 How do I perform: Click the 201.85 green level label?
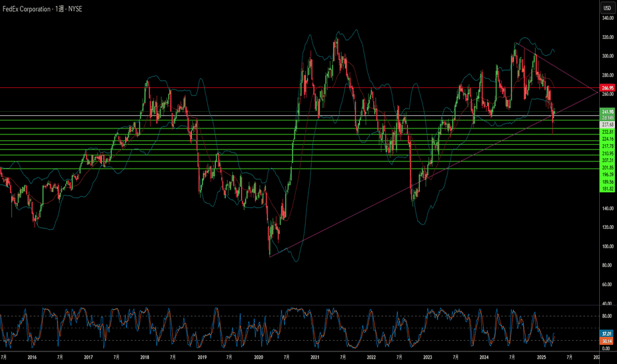(x=607, y=167)
